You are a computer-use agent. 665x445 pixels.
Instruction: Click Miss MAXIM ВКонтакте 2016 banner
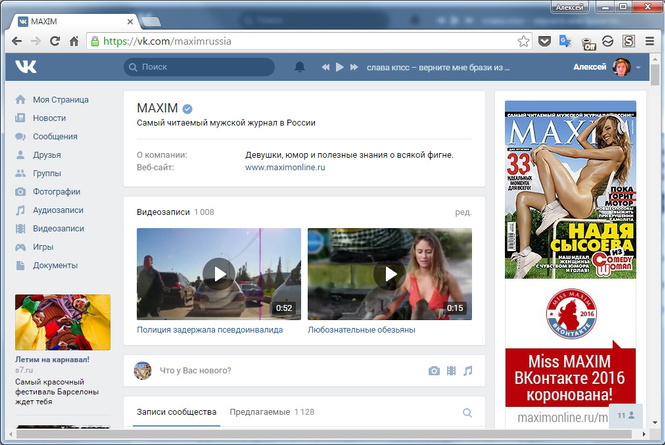[570, 377]
